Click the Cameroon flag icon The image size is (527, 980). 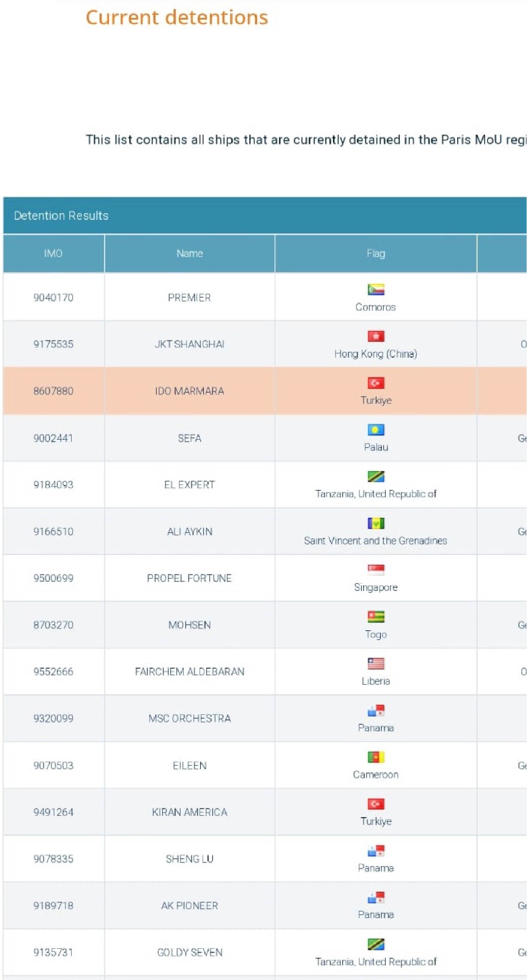point(376,757)
